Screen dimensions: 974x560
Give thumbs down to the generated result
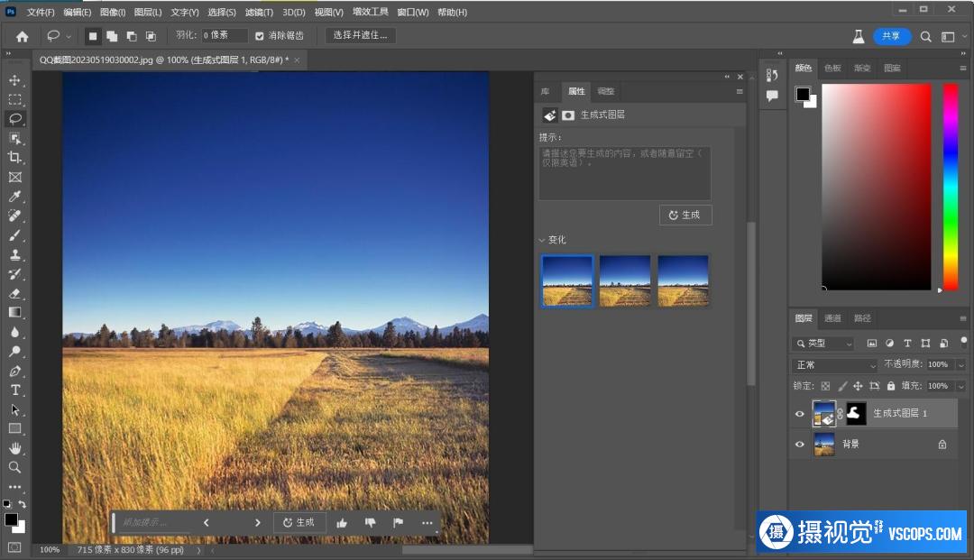(371, 523)
